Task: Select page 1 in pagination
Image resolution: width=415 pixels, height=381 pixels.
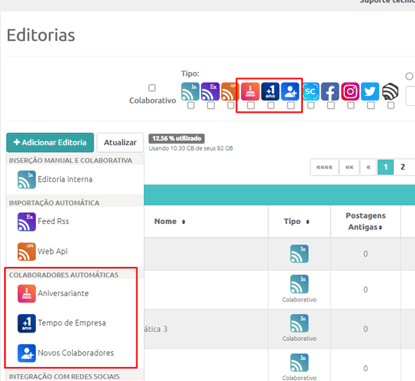Action: coord(386,167)
